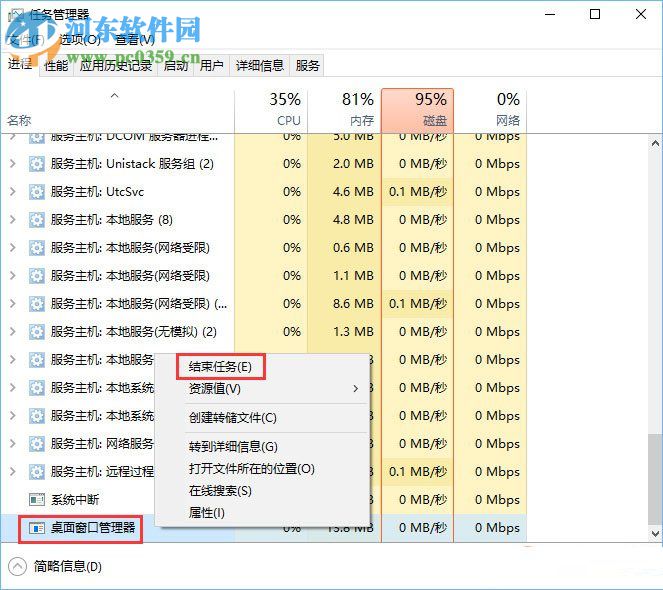The image size is (663, 590).
Task: Open the 服务 tab
Action: pyautogui.click(x=307, y=66)
